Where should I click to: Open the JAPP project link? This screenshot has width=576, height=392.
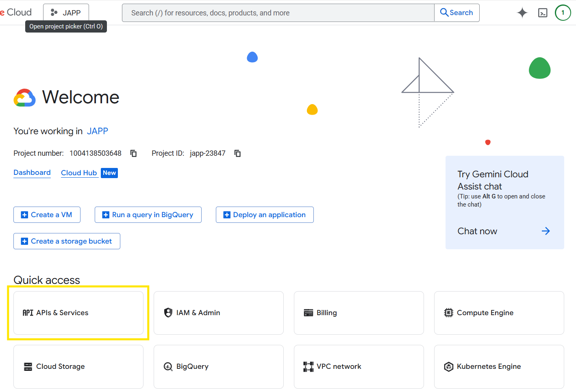pyautogui.click(x=98, y=131)
